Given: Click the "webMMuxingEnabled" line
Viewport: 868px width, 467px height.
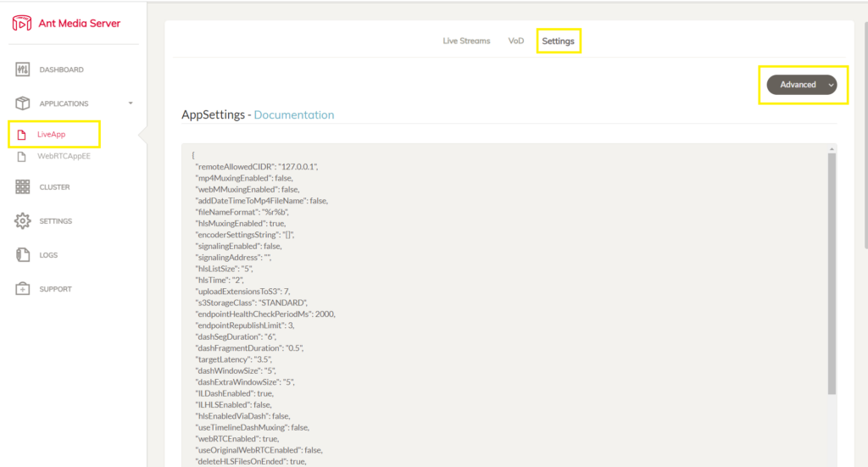Looking at the screenshot, I should point(248,189).
